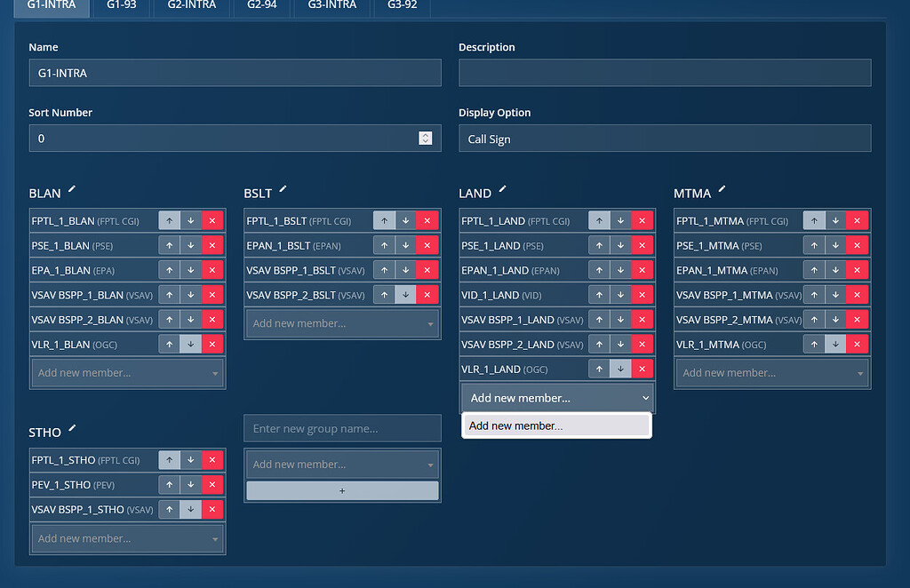Move VSAV BSPP_2_BLAN up
Viewport: 910px width, 588px height.
pos(170,320)
